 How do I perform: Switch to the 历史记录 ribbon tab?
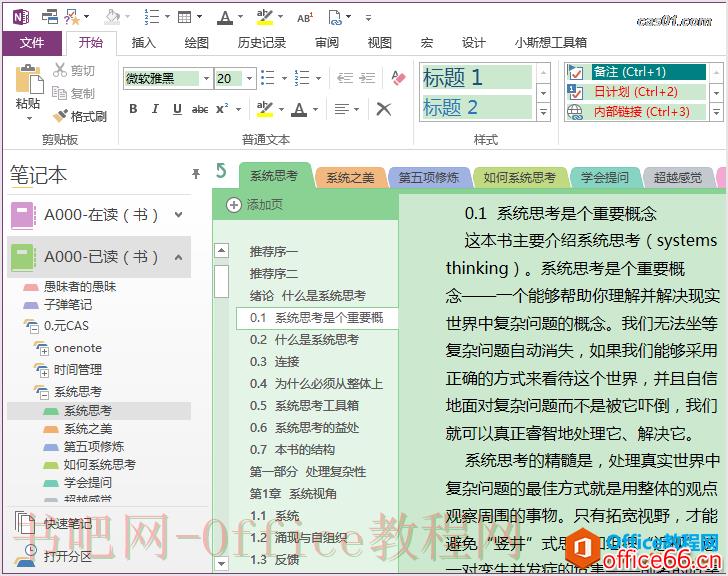click(x=261, y=43)
